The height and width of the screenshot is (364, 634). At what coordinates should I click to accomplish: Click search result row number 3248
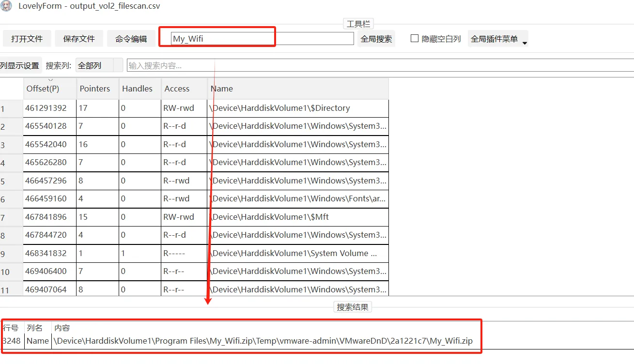(12, 341)
